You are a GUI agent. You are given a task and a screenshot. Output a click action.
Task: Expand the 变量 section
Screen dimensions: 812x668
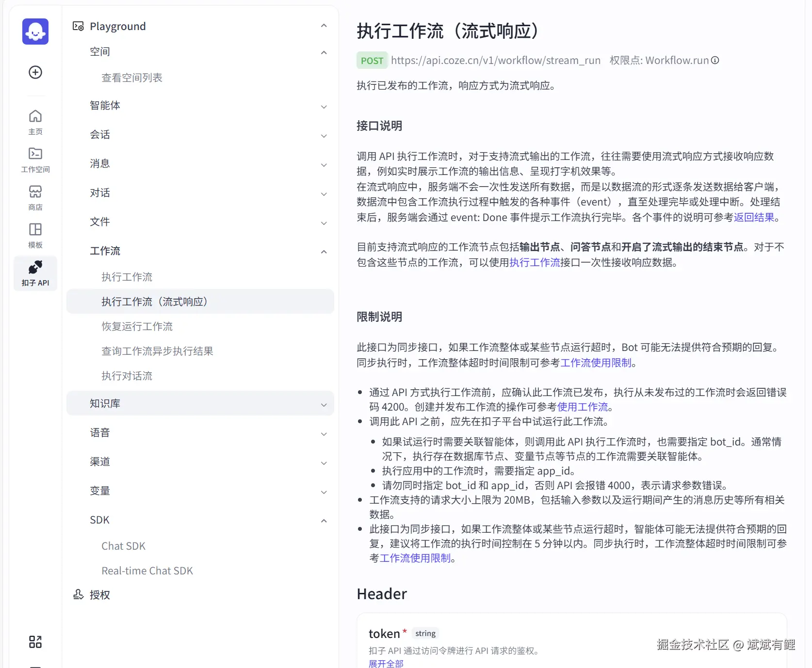tap(200, 491)
